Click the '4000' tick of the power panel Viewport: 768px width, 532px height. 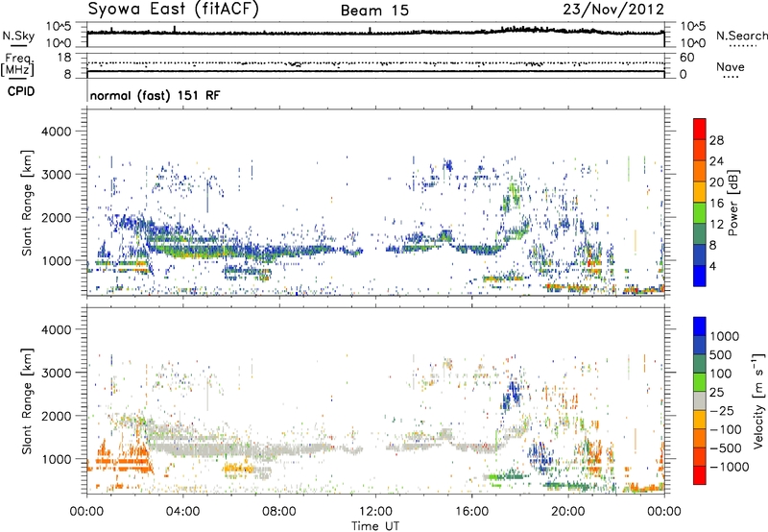click(x=57, y=132)
